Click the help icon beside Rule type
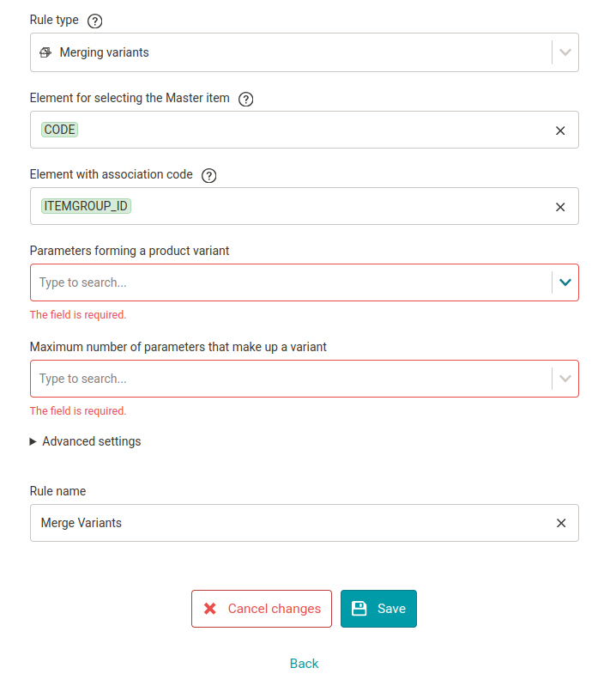This screenshot has height=674, width=616. coord(94,21)
